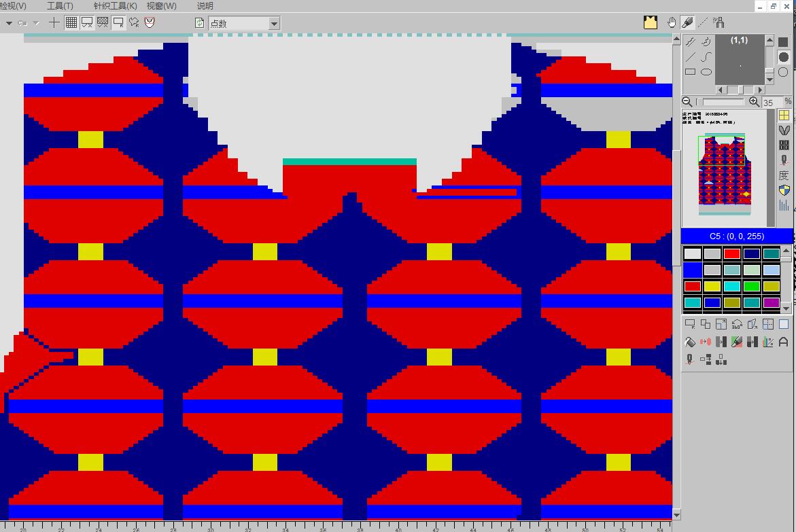
Task: Click the red-white garment shape toolbar icon
Action: pyautogui.click(x=150, y=22)
